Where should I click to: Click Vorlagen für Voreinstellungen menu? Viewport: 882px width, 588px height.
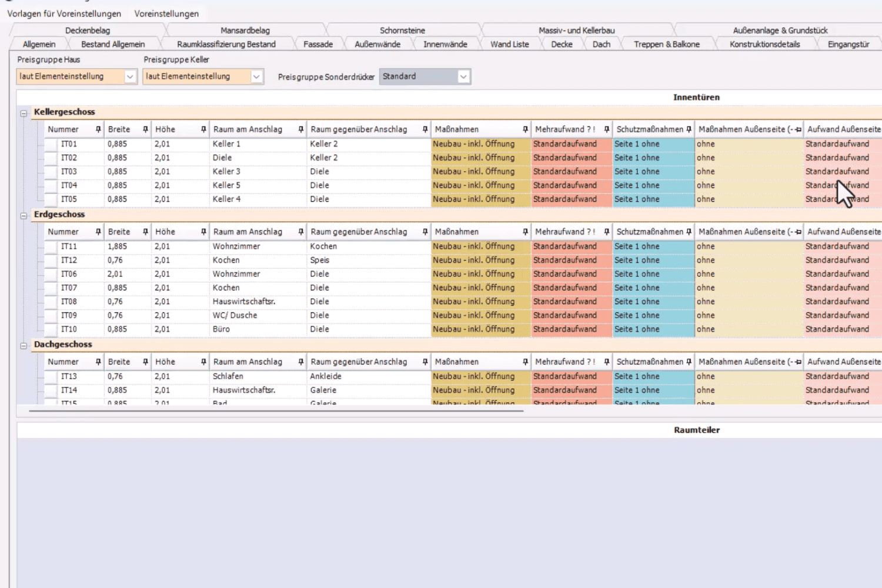(64, 14)
